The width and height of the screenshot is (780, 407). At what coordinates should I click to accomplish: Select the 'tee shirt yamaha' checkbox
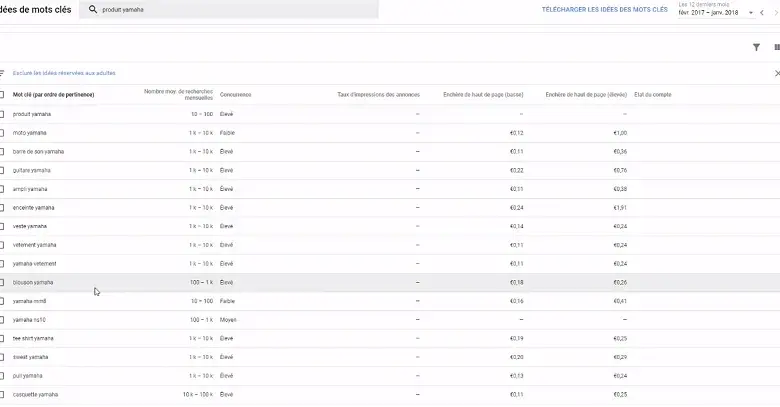pos(1,338)
